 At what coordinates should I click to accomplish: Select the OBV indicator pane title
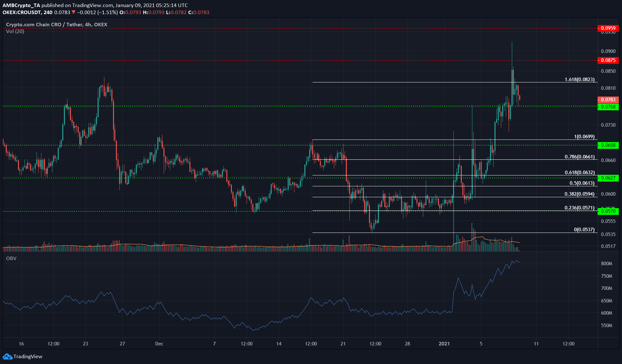pyautogui.click(x=11, y=258)
